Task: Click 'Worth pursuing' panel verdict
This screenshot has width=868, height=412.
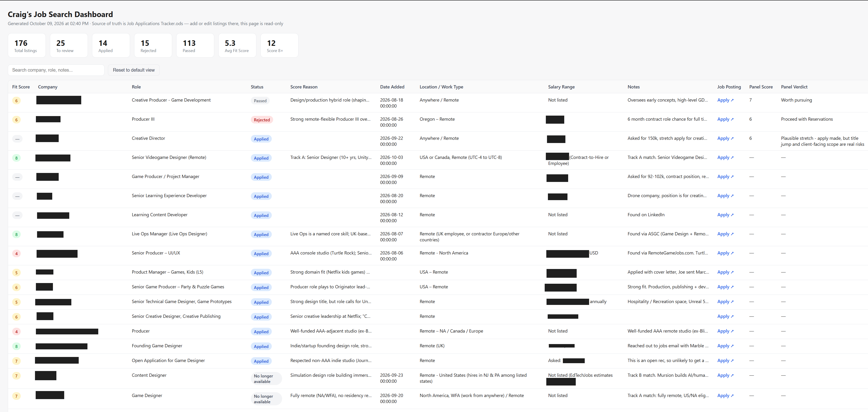Action: point(796,100)
